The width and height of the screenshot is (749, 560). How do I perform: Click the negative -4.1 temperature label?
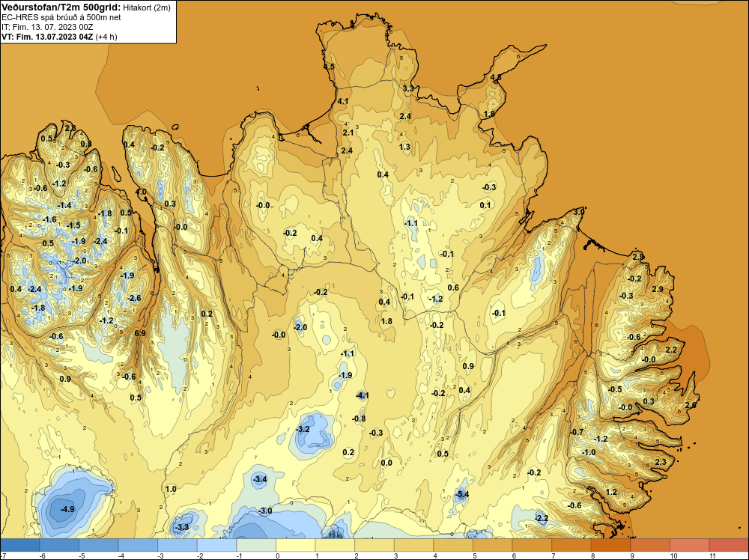[362, 395]
